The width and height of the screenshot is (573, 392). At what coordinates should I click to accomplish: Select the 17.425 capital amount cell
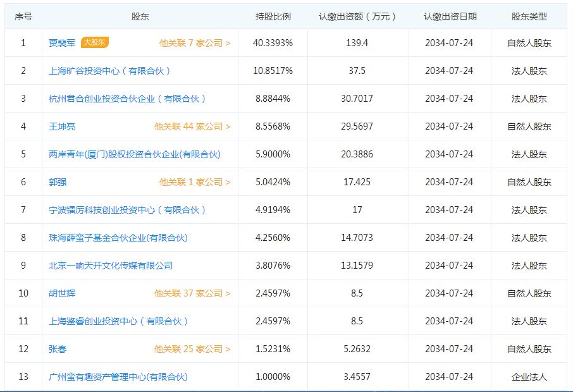point(357,182)
